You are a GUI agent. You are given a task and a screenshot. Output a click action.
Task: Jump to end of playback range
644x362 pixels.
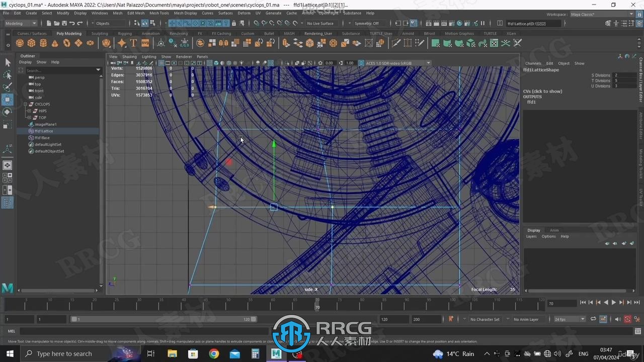pos(637,303)
